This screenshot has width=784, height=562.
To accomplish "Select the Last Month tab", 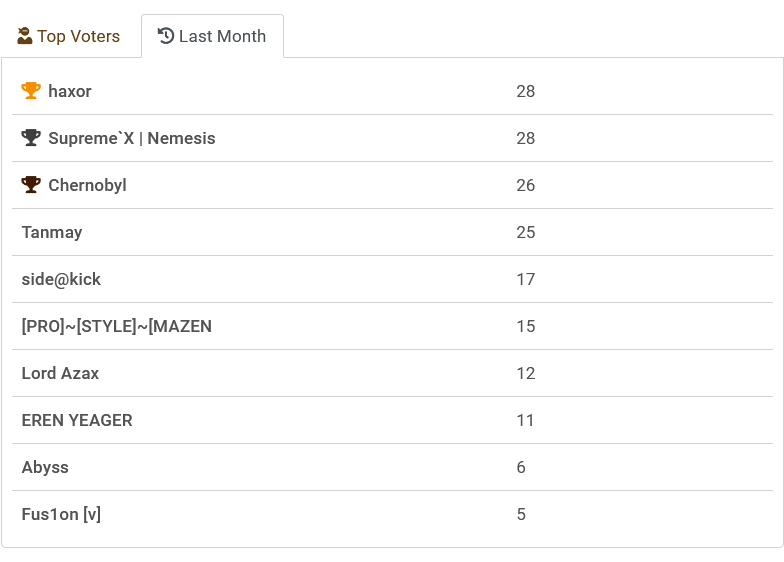I will 212,36.
